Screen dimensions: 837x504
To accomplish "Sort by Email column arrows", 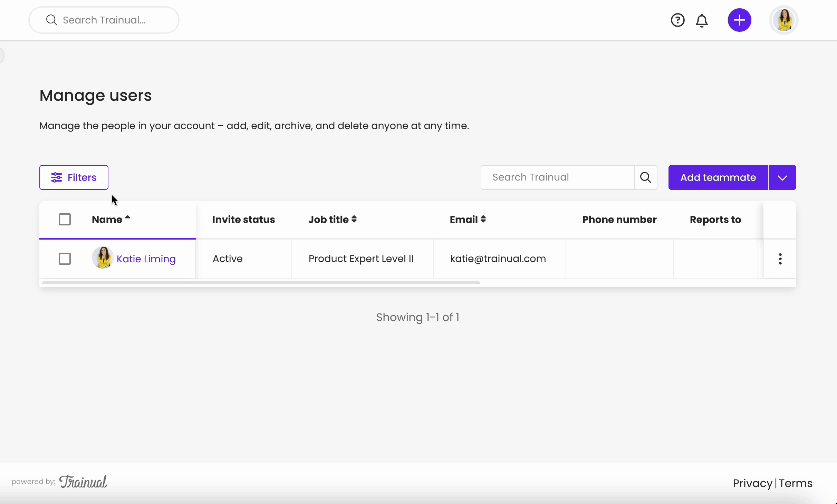I will click(x=483, y=219).
